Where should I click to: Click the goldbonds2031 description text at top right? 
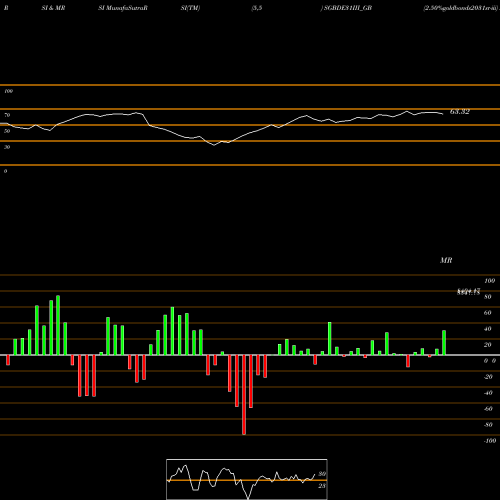(461, 8)
